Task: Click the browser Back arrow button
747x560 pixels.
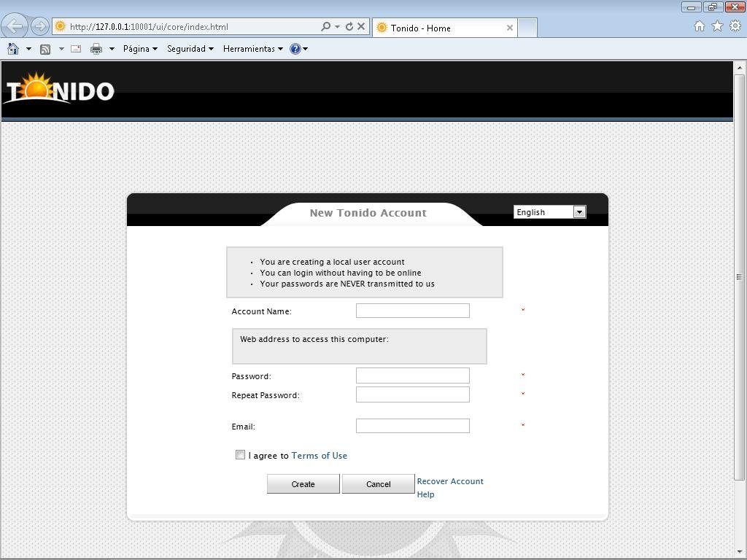Action: [15, 26]
